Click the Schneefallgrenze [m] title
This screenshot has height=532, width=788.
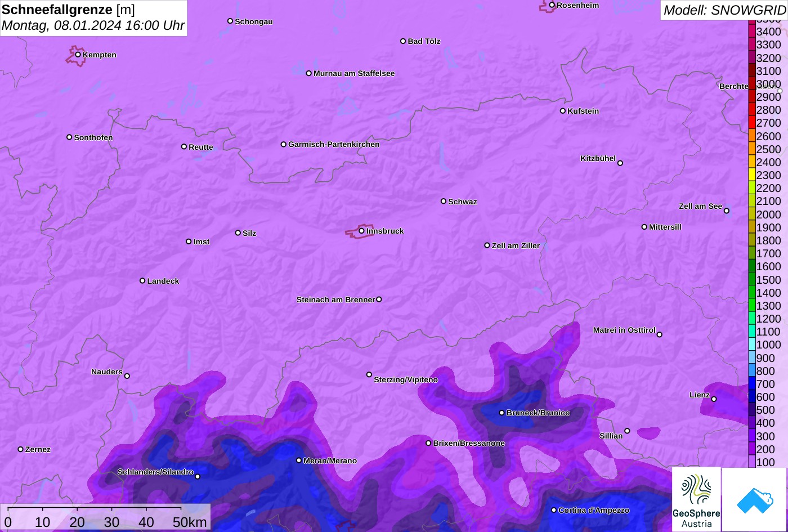point(69,10)
